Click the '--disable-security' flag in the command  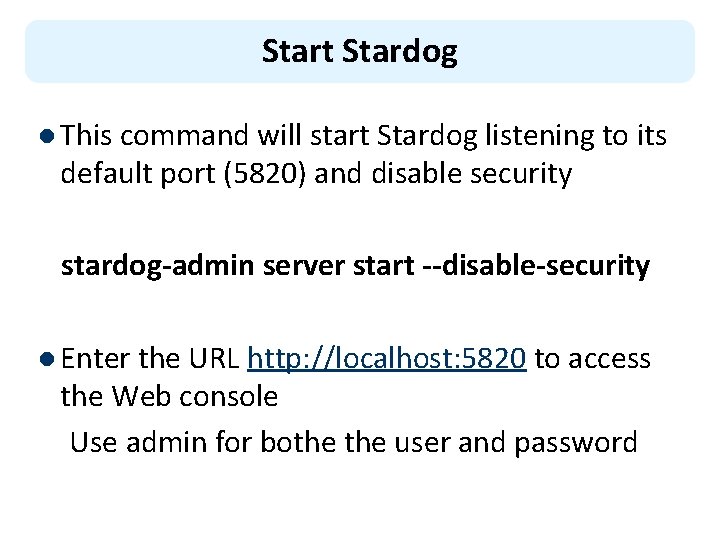point(536,265)
